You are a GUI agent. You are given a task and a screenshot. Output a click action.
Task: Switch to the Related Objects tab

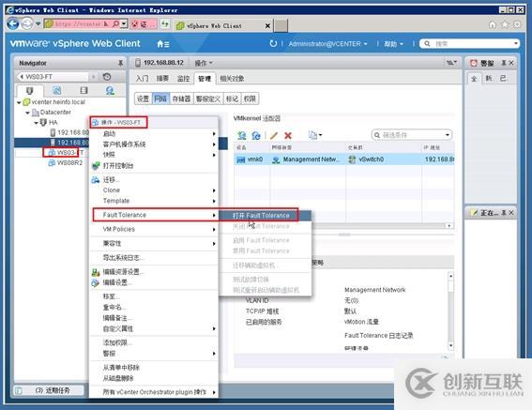click(232, 79)
